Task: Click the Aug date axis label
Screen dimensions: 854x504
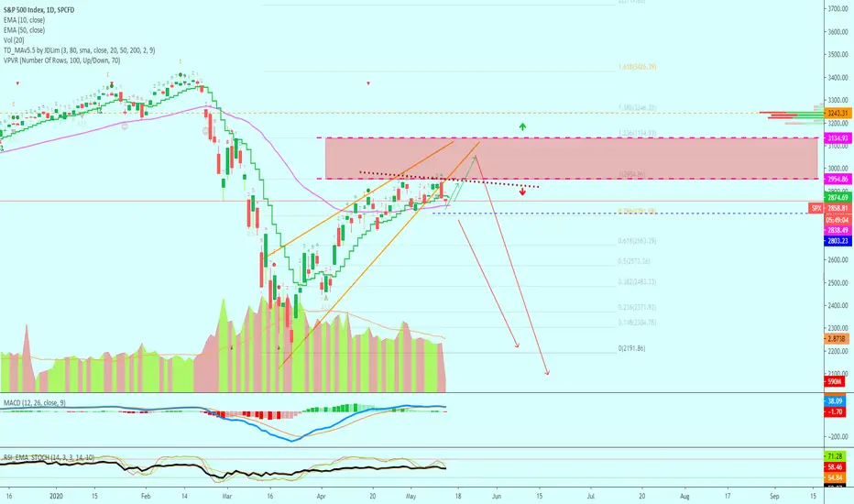Action: coord(685,497)
